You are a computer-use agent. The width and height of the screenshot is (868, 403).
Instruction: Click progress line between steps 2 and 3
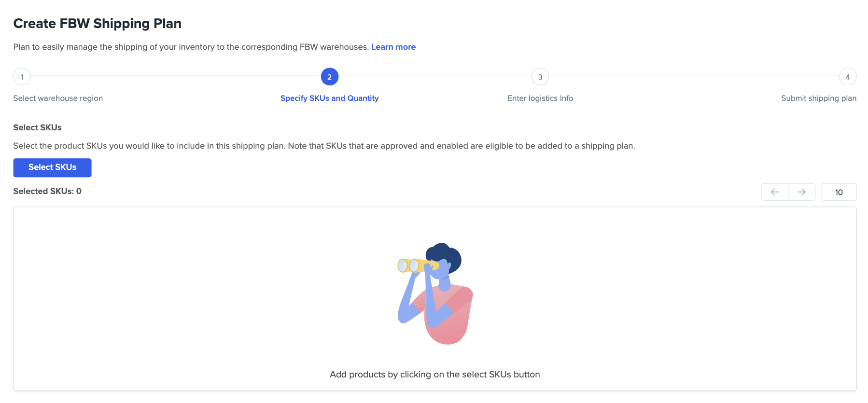[435, 76]
